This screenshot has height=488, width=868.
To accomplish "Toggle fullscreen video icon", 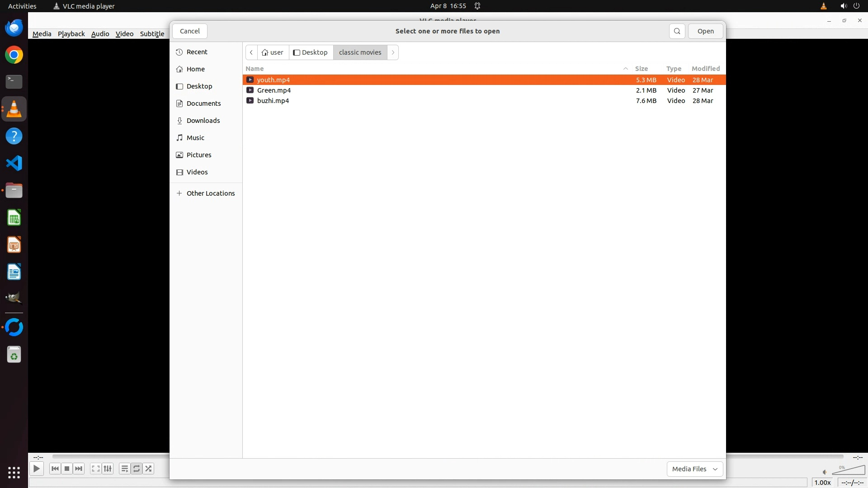I will 95,469.
